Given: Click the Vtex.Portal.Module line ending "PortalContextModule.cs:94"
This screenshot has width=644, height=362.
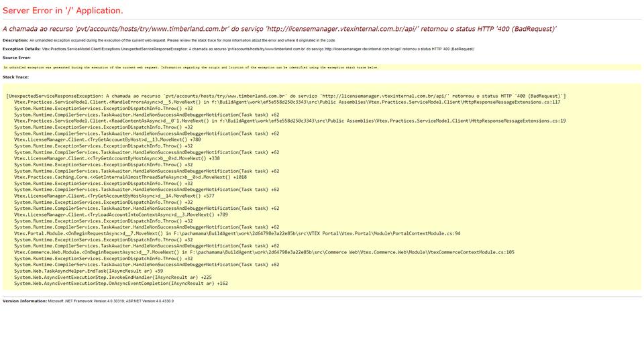Looking at the screenshot, I should pos(237,233).
